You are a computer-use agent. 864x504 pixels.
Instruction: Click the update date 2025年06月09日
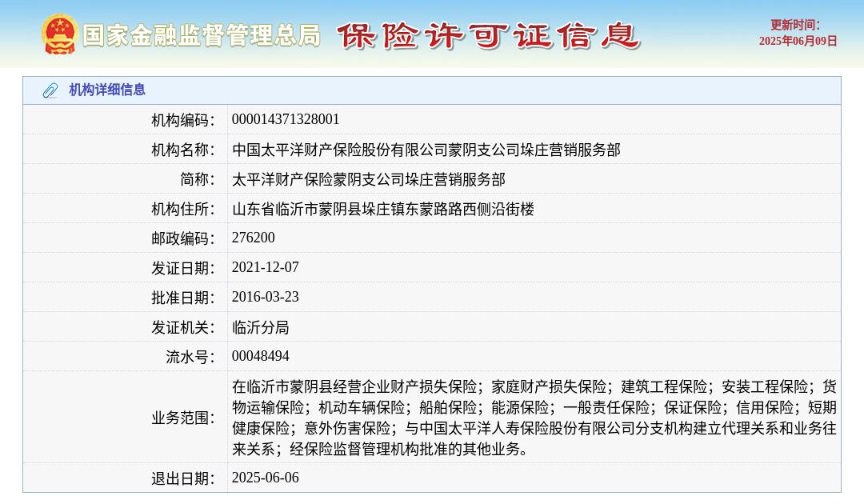pos(798,42)
